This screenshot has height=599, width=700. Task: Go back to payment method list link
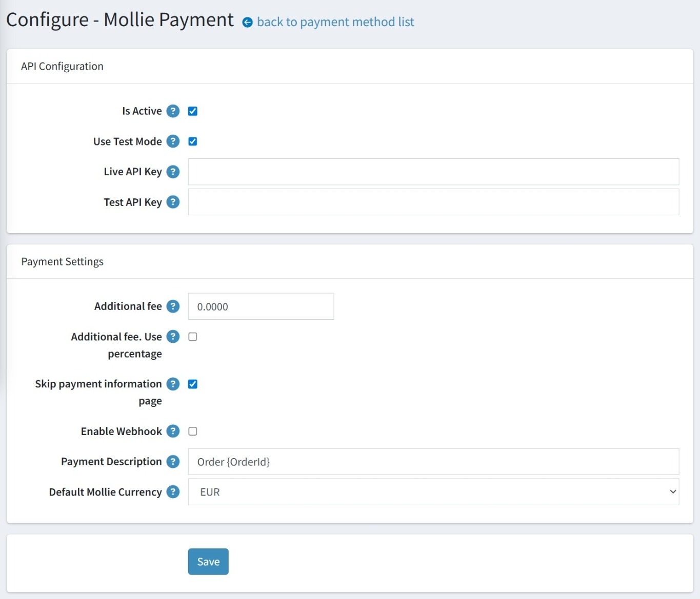click(x=335, y=22)
